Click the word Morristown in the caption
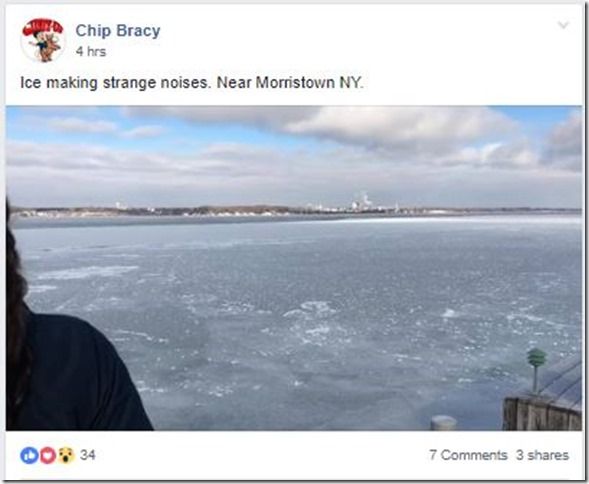The height and width of the screenshot is (484, 589). pyautogui.click(x=295, y=82)
